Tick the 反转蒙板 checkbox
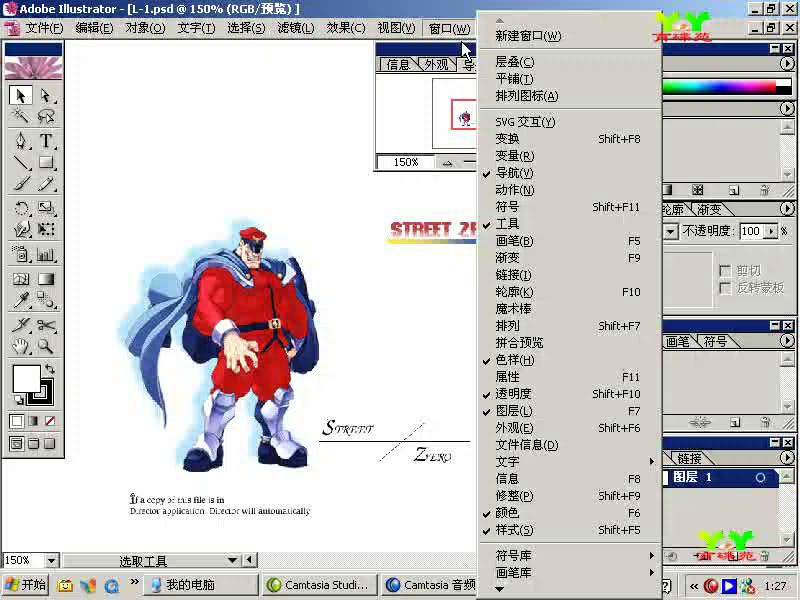The width and height of the screenshot is (800, 600). [x=724, y=288]
